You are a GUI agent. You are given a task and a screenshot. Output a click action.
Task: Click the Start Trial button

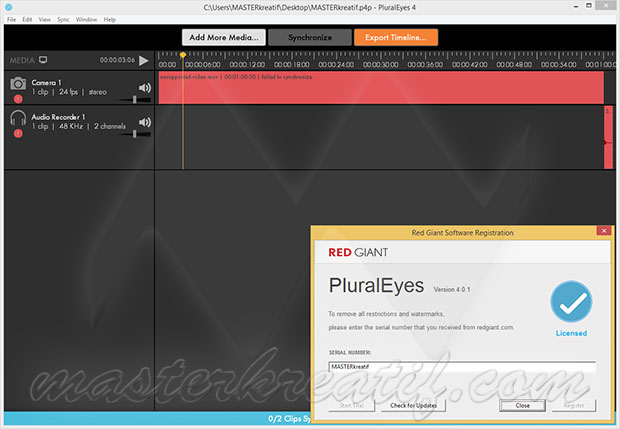click(352, 405)
